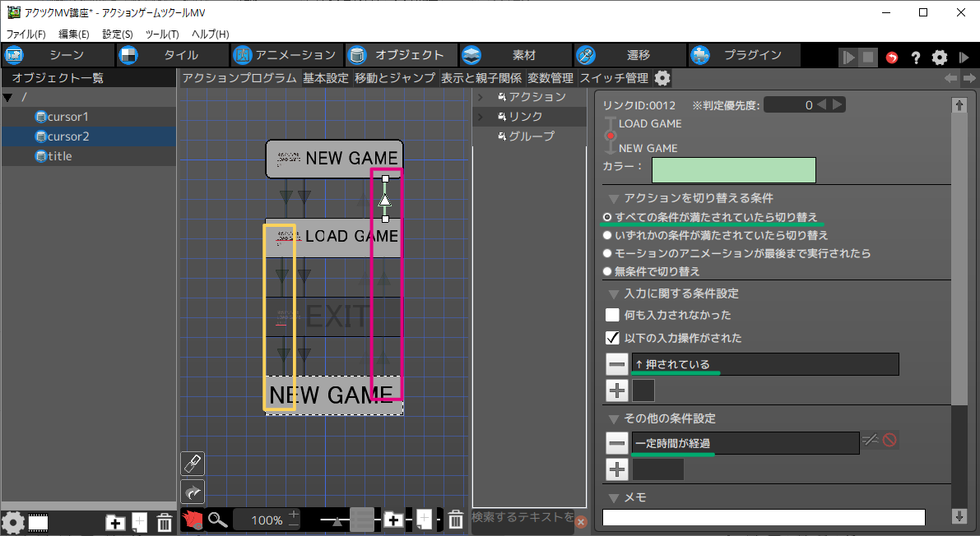Click the gear icon beside スイッチ管理 tab
The image size is (980, 536).
[x=662, y=78]
